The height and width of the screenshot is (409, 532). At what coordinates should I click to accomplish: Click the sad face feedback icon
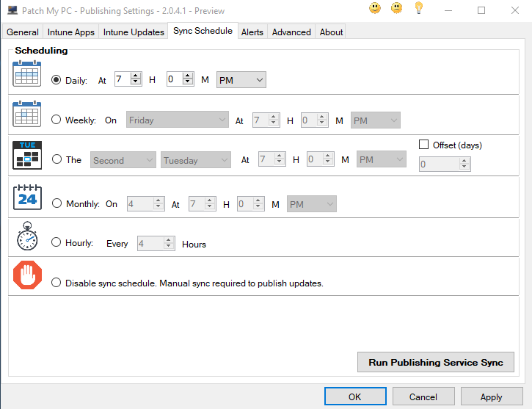pyautogui.click(x=396, y=8)
